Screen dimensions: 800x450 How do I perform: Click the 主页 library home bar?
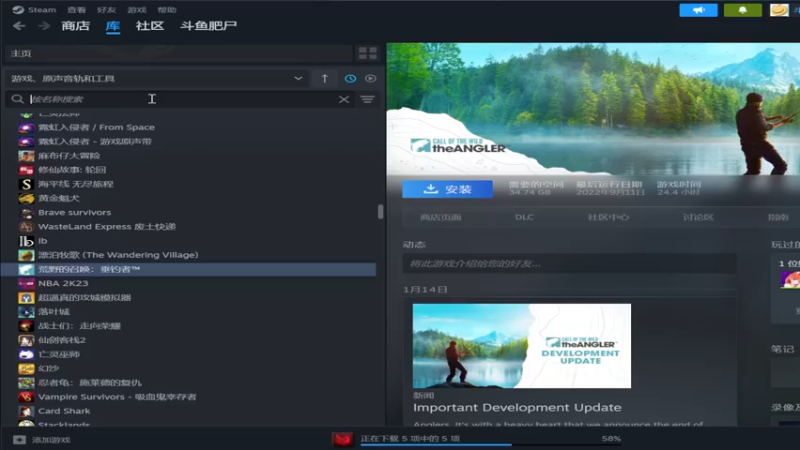(x=178, y=54)
